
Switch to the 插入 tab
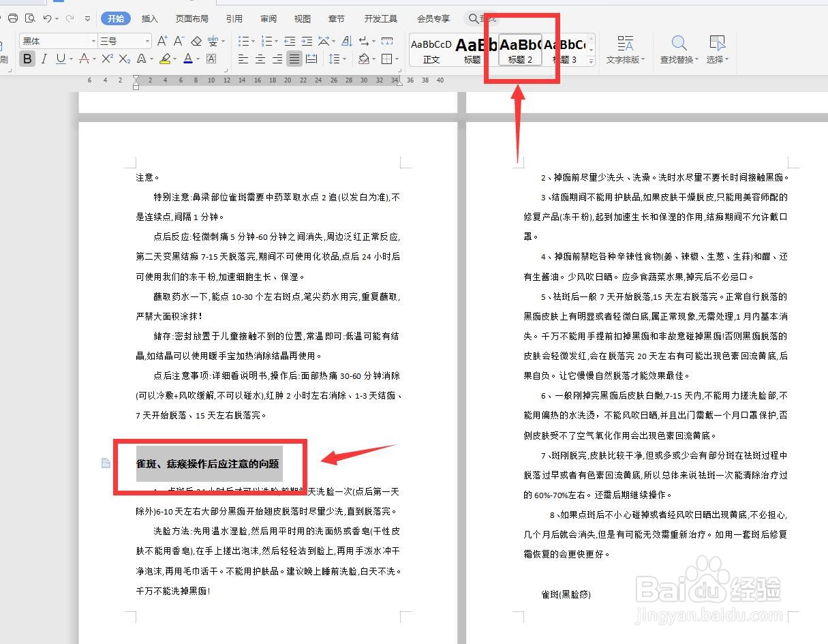pyautogui.click(x=150, y=18)
